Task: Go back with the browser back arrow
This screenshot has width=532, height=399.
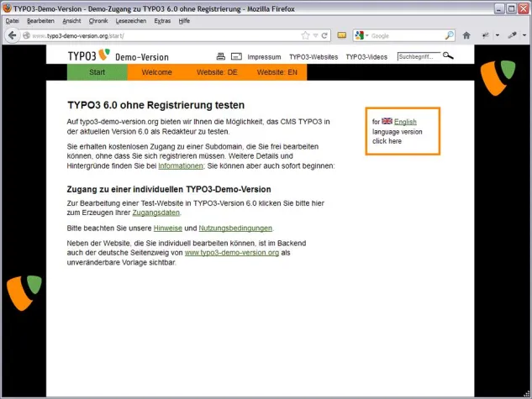Action: 12,35
